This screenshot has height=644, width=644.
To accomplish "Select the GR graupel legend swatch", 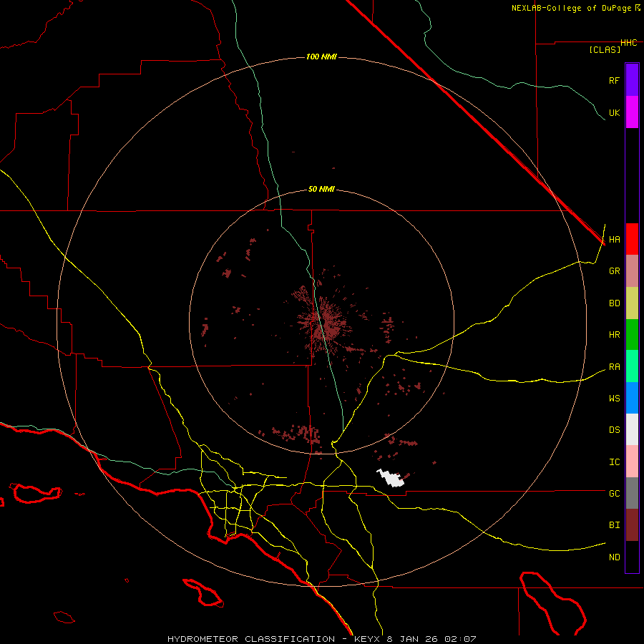I will [x=632, y=270].
